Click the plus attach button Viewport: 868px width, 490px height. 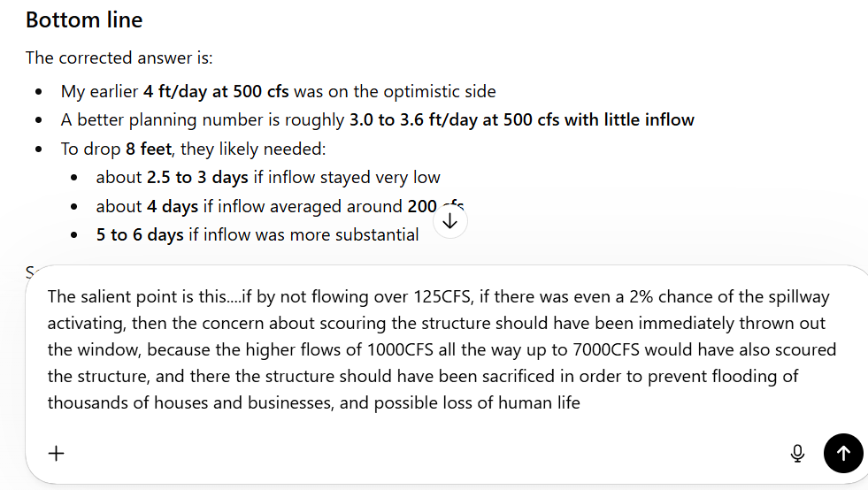point(57,454)
